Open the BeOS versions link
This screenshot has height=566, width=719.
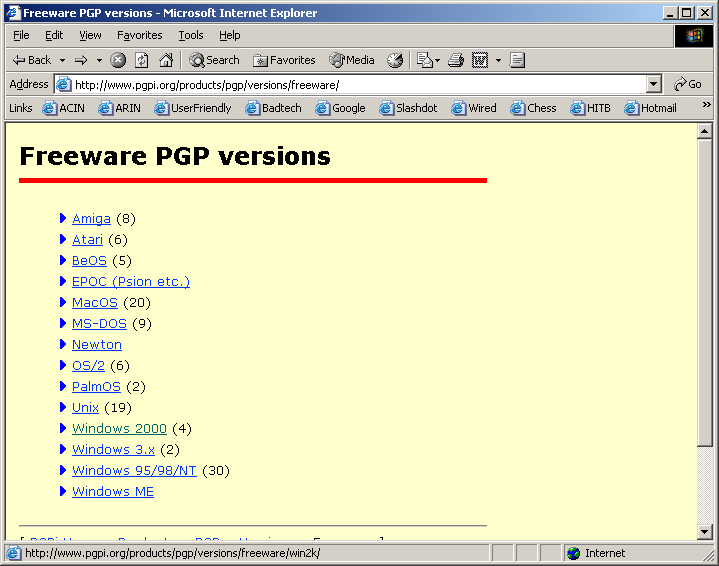tap(89, 261)
